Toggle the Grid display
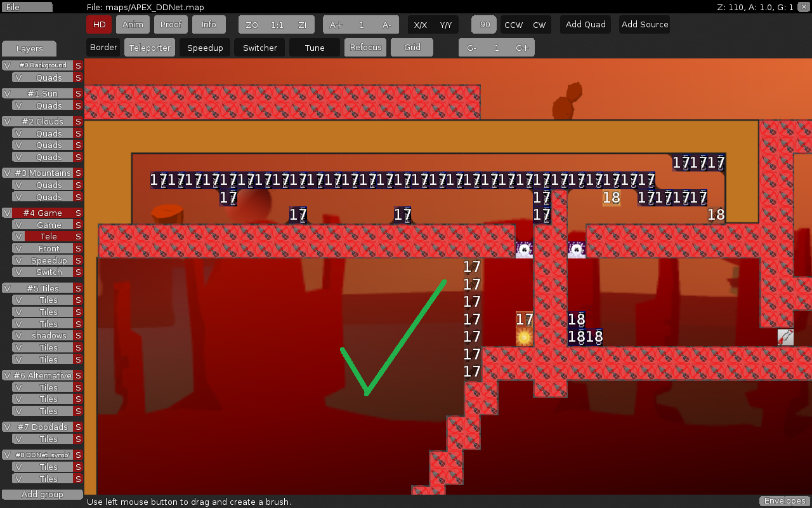This screenshot has height=508, width=812. (x=412, y=48)
